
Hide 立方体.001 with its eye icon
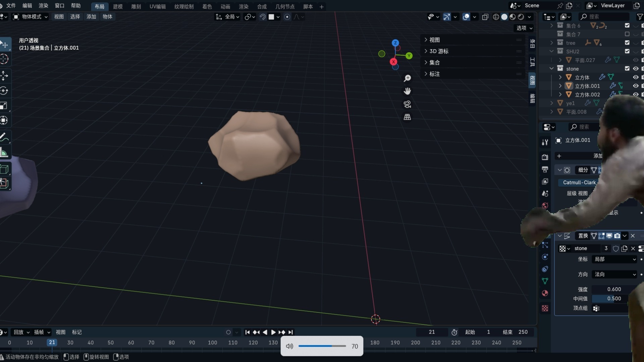pyautogui.click(x=636, y=86)
